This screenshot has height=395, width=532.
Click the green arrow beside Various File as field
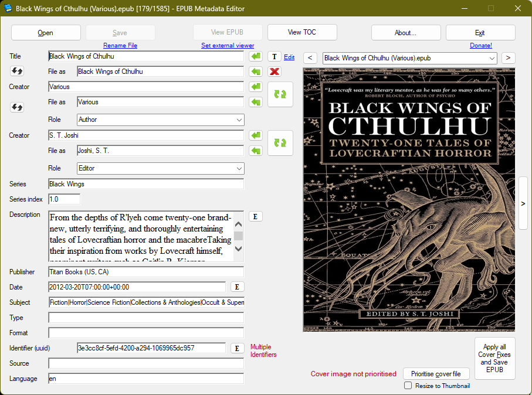click(x=256, y=102)
